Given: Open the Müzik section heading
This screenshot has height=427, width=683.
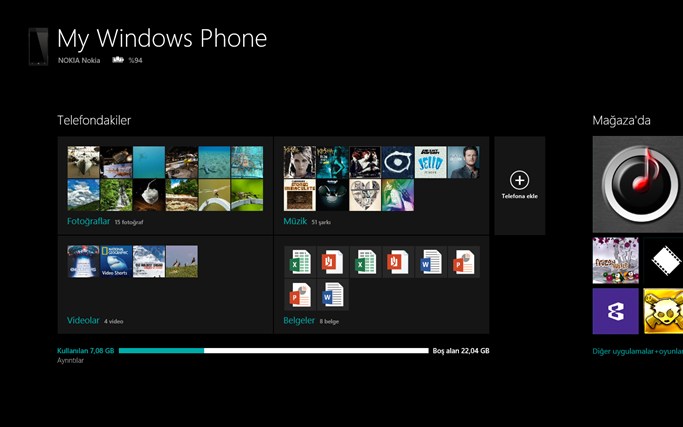Looking at the screenshot, I should (x=295, y=221).
